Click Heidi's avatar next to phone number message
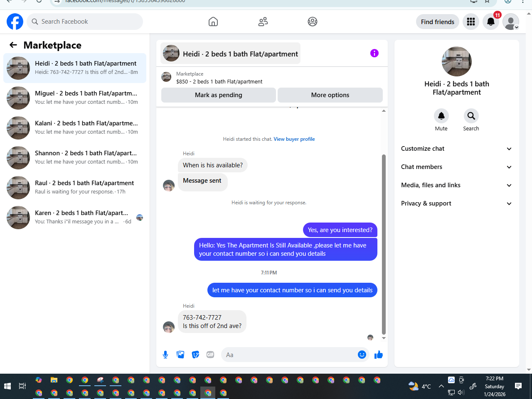Screen dimensions: 532x399 [x=169, y=327]
